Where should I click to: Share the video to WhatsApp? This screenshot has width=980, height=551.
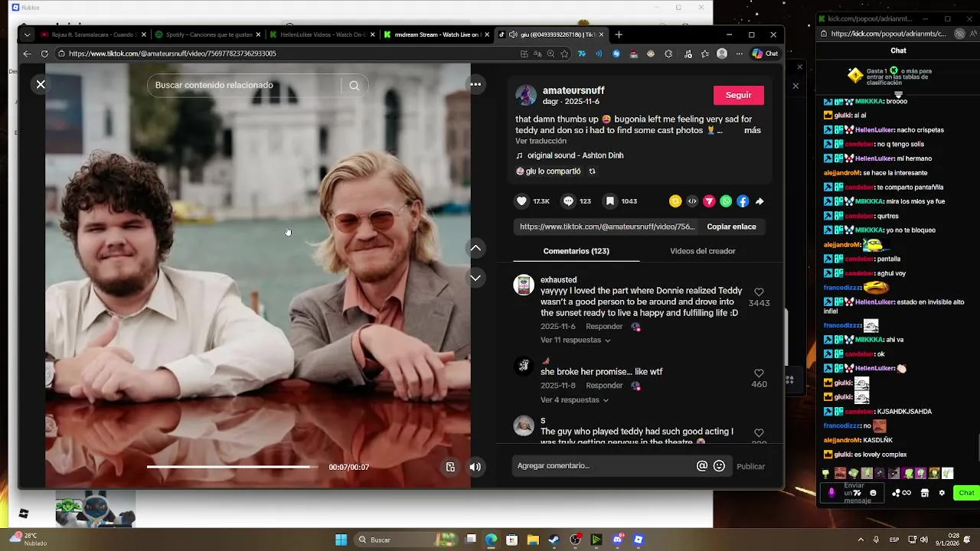[726, 201]
